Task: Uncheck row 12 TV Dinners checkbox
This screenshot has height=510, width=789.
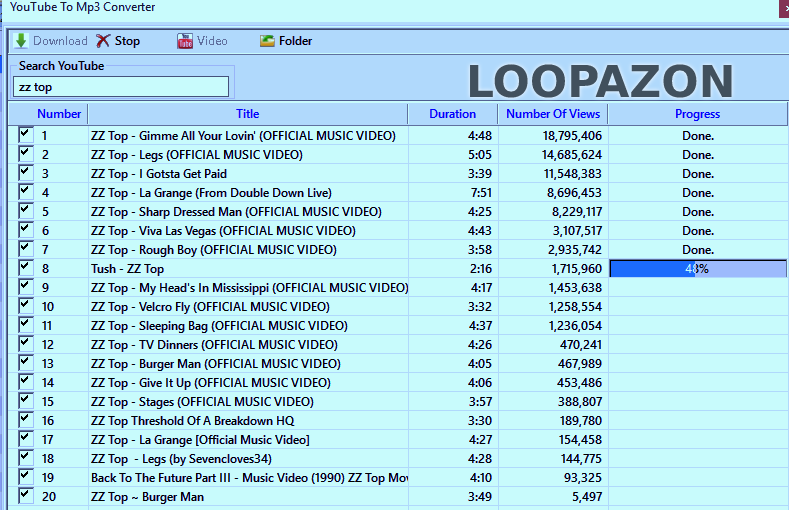Action: point(25,344)
